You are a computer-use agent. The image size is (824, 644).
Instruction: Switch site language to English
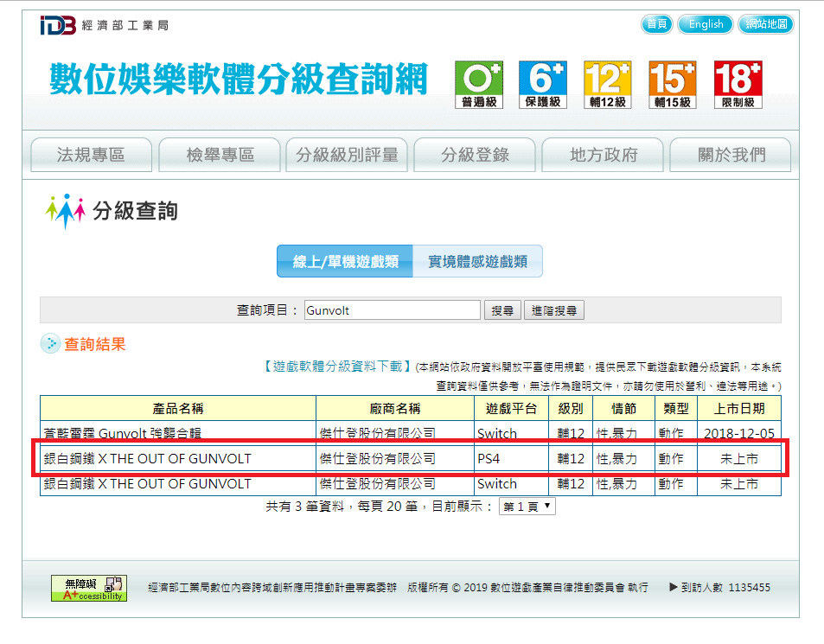tap(706, 24)
